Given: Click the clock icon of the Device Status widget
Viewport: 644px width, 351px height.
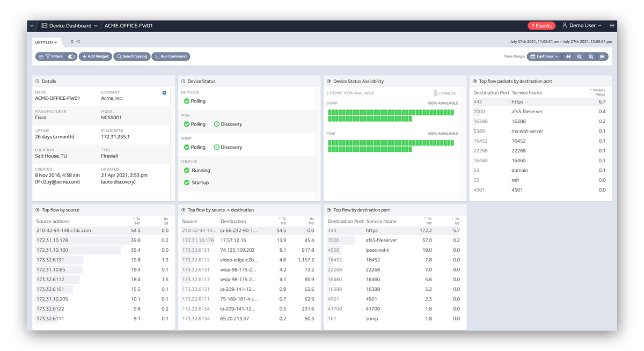Looking at the screenshot, I should coord(184,81).
